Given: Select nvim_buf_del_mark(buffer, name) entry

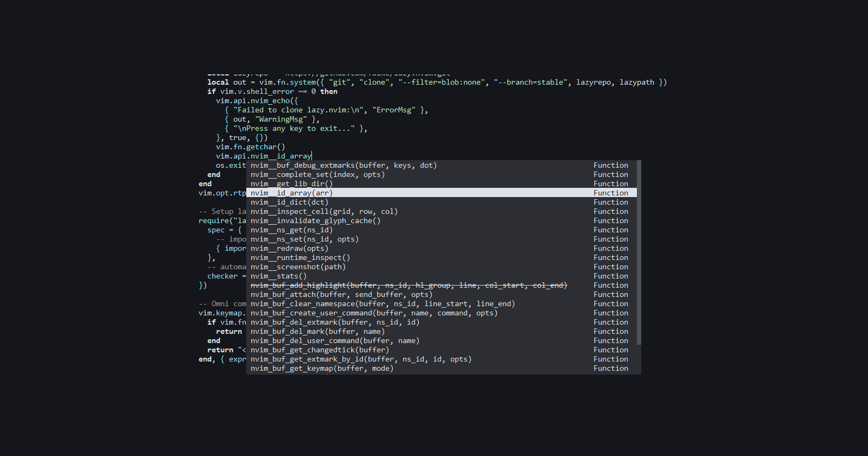Looking at the screenshot, I should 442,331.
